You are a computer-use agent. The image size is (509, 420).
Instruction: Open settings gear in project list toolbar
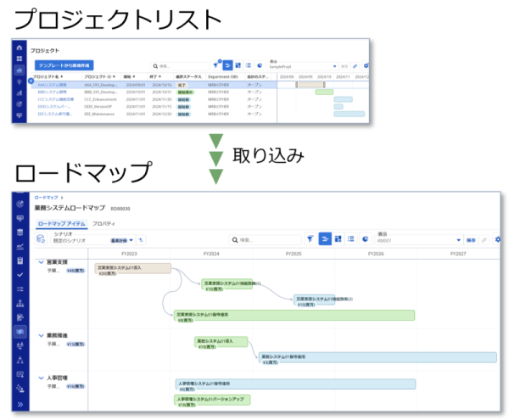tap(366, 66)
